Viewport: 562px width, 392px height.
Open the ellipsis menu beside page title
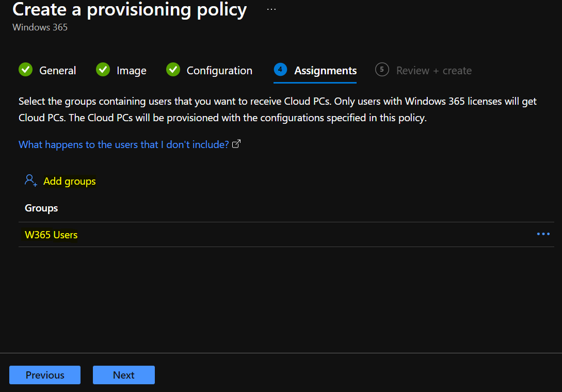coord(271,9)
